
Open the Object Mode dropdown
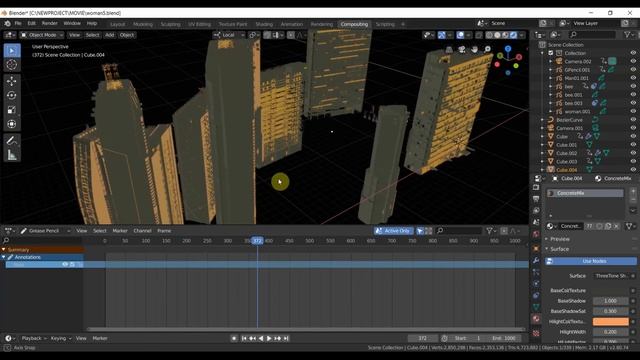42,35
